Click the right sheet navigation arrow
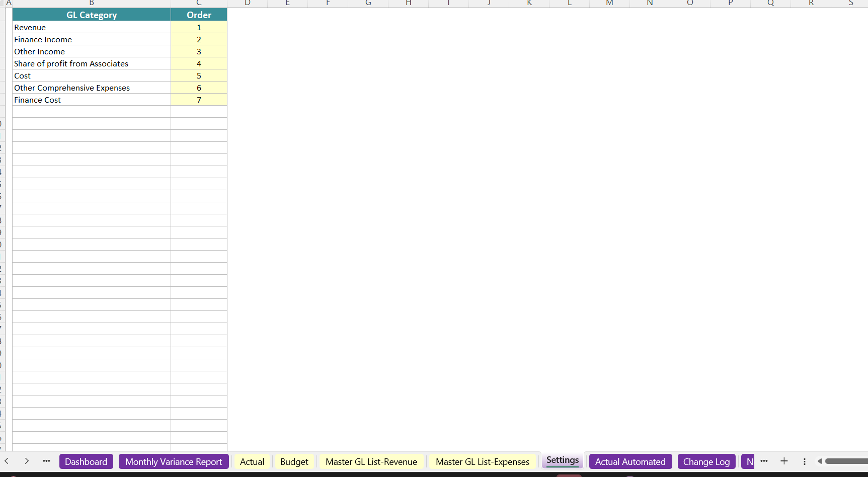 (x=27, y=461)
